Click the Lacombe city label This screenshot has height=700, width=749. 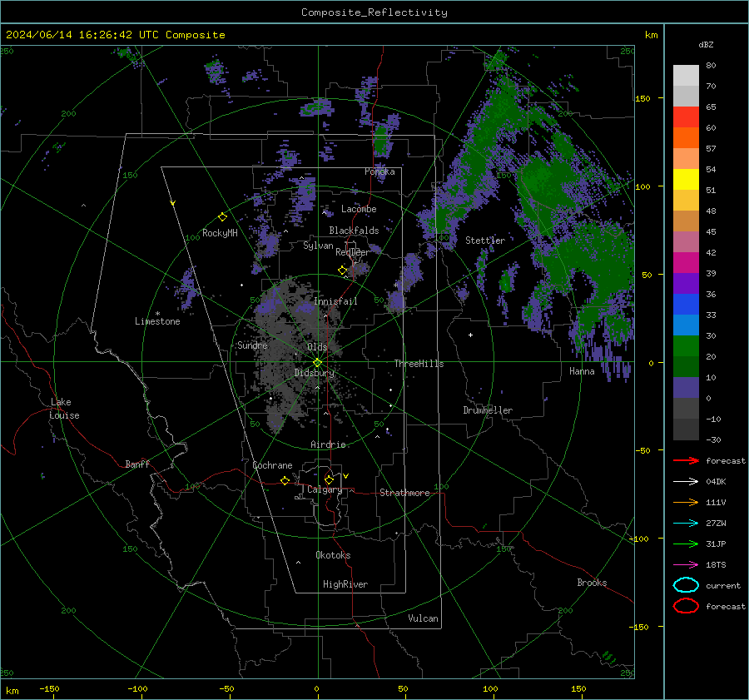coord(359,209)
